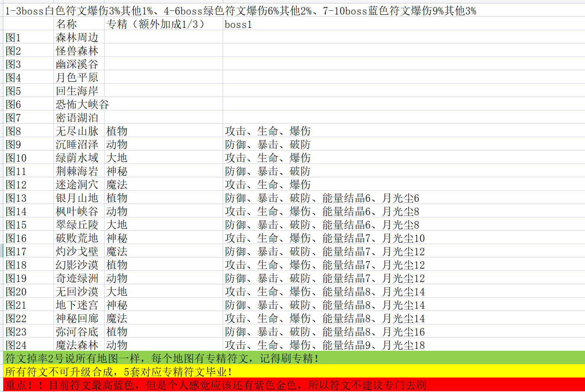Select cell '图20'
Screen dimensions: 585x392
[29, 291]
